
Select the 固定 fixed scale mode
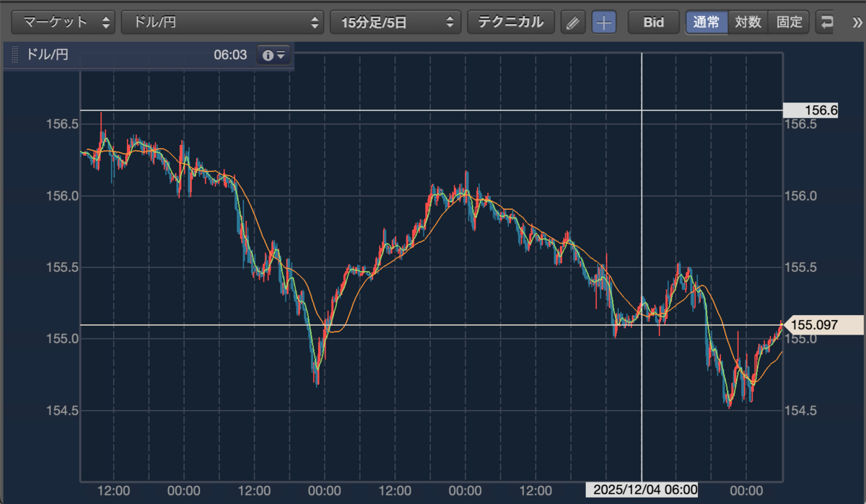(789, 22)
